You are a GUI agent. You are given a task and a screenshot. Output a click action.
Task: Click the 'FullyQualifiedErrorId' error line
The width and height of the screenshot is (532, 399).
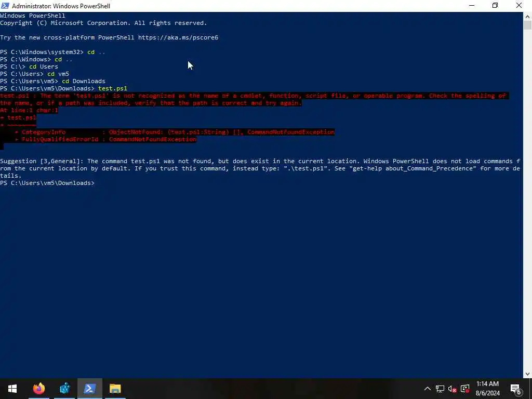click(x=105, y=139)
